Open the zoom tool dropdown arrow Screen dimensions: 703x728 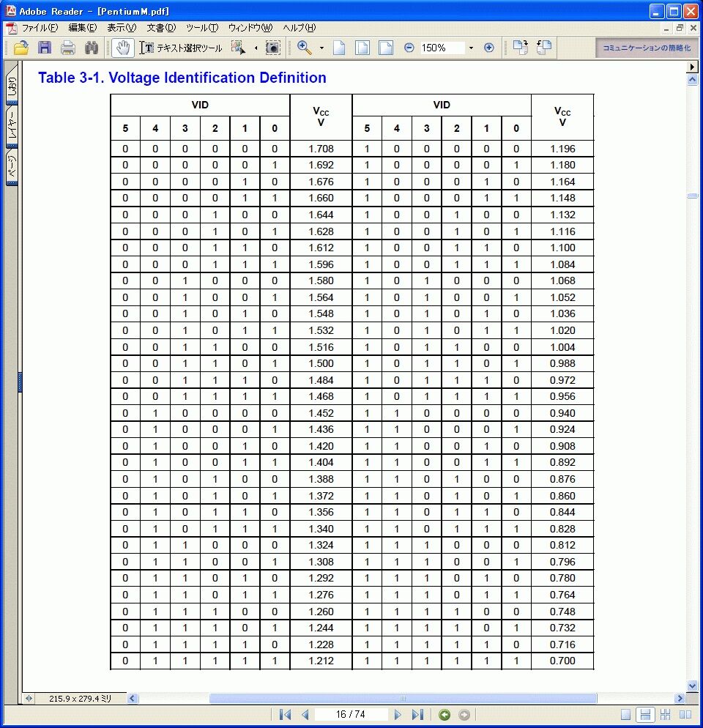[321, 48]
